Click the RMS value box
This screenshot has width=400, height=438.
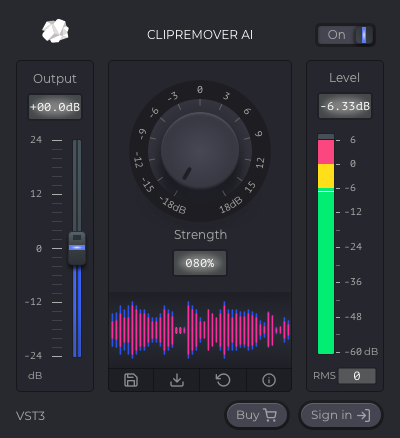click(x=357, y=376)
